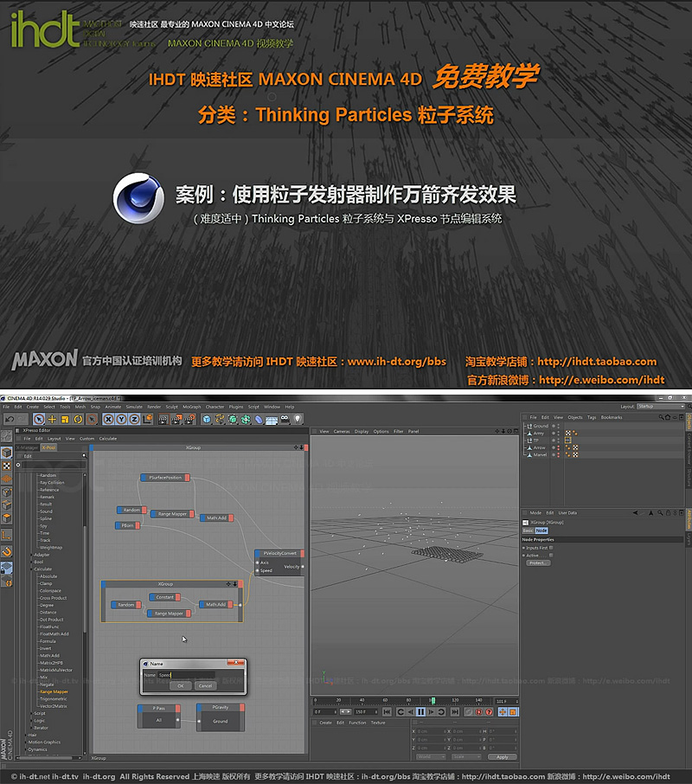Click the Undo icon in the top toolbar
This screenshot has width=692, height=784.
point(10,421)
